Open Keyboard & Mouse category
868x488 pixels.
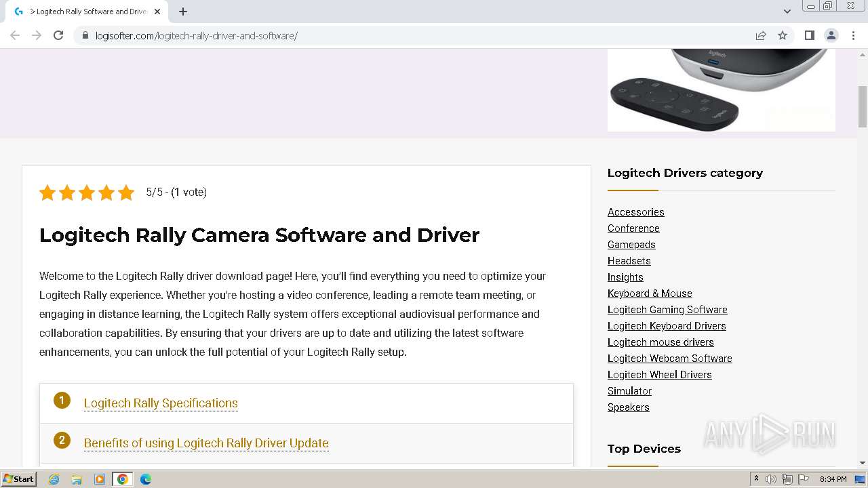650,293
